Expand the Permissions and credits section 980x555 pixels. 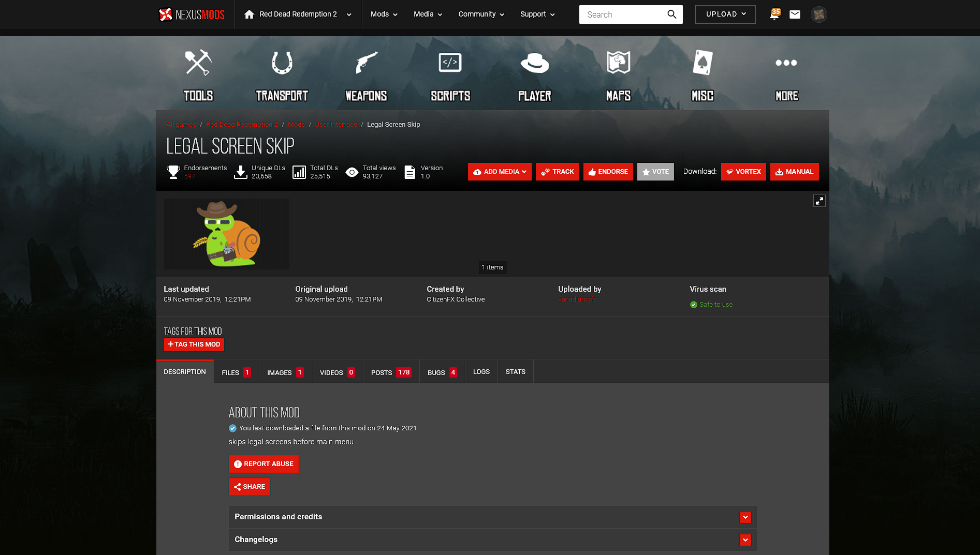pyautogui.click(x=745, y=517)
